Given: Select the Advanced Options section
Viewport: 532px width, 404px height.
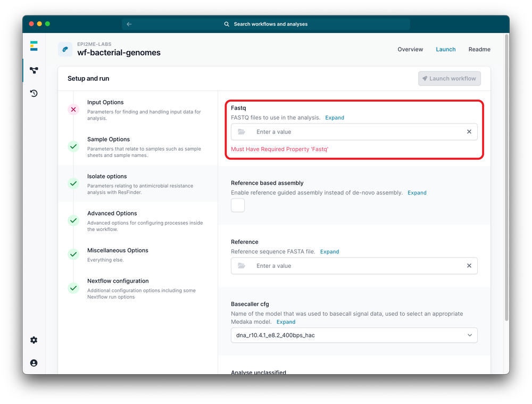Looking at the screenshot, I should (138, 221).
